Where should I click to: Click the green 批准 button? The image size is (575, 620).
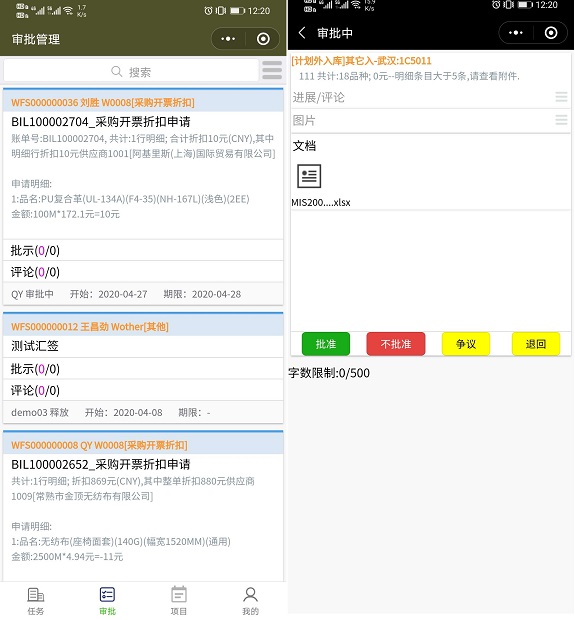(326, 344)
